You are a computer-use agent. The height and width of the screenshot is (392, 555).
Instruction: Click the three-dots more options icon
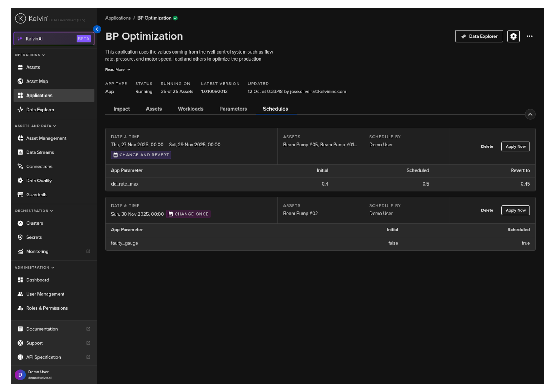pyautogui.click(x=529, y=36)
